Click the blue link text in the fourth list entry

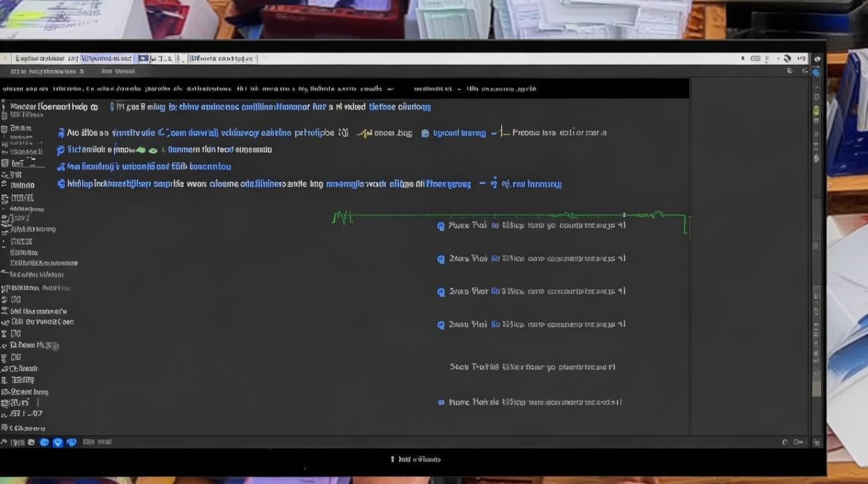[x=495, y=325]
